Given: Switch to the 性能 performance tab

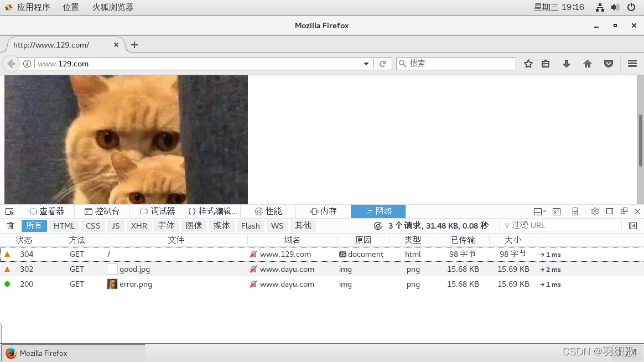Looking at the screenshot, I should [x=268, y=211].
